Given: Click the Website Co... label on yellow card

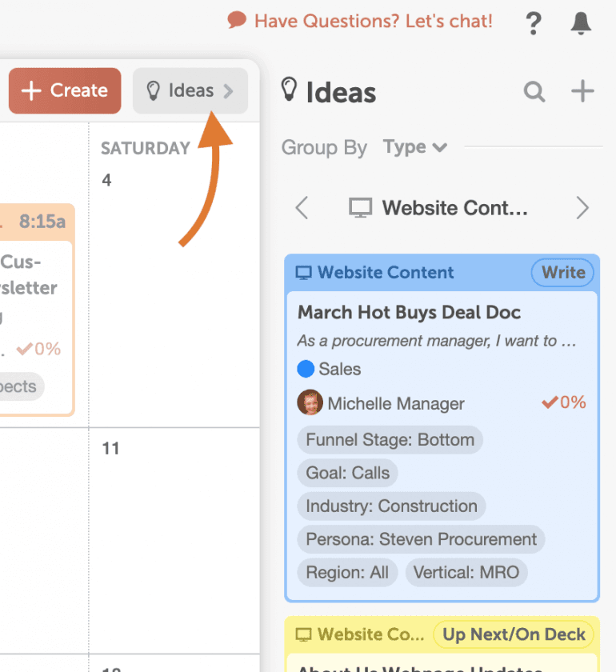Looking at the screenshot, I should pos(371,634).
